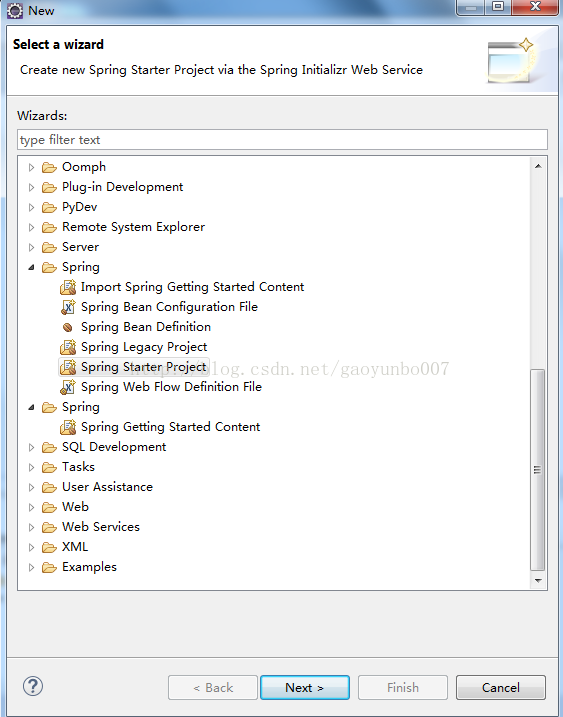
Task: Select Import Spring Getting Started Content entry
Action: (192, 287)
